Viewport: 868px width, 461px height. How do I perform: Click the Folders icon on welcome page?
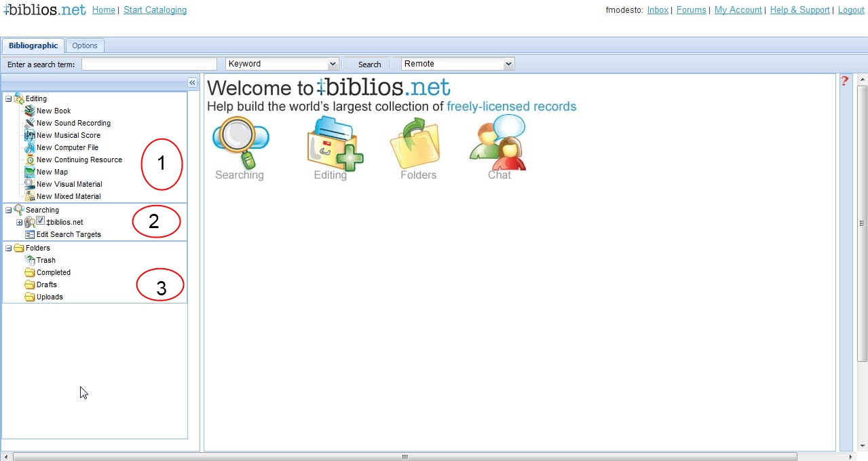point(415,143)
